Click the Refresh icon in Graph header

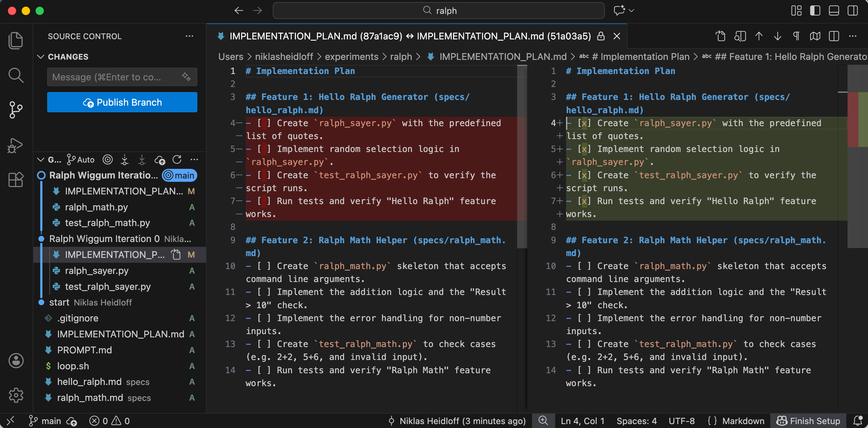point(177,160)
